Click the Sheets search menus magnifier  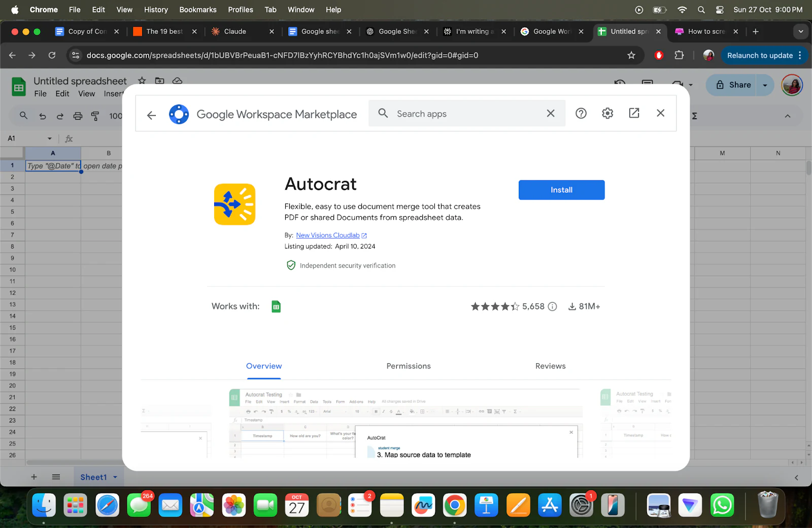click(23, 116)
